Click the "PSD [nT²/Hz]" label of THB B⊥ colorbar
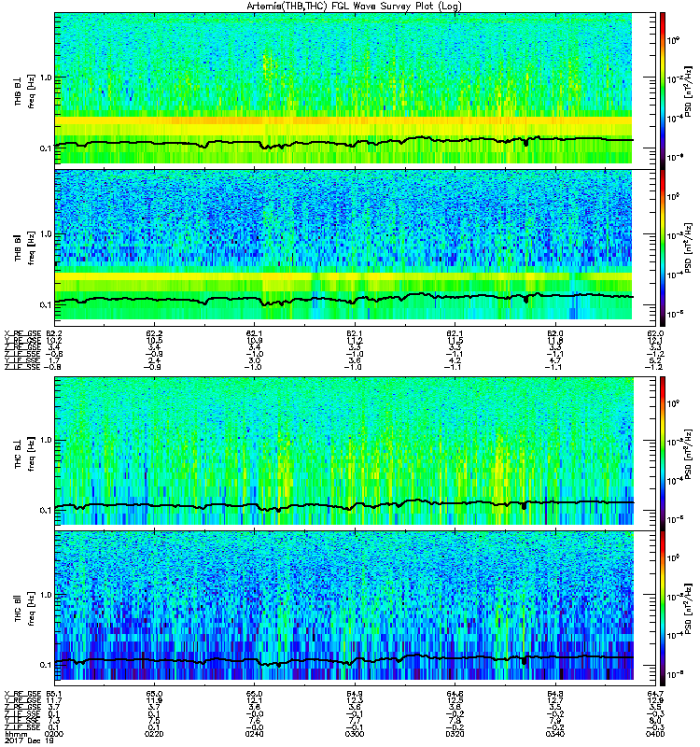This screenshot has height=747, width=700. [689, 91]
